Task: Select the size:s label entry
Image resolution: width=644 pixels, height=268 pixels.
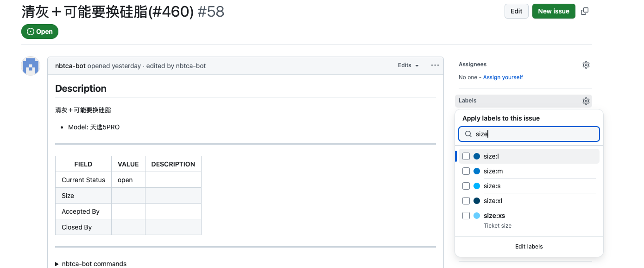Action: pos(492,186)
